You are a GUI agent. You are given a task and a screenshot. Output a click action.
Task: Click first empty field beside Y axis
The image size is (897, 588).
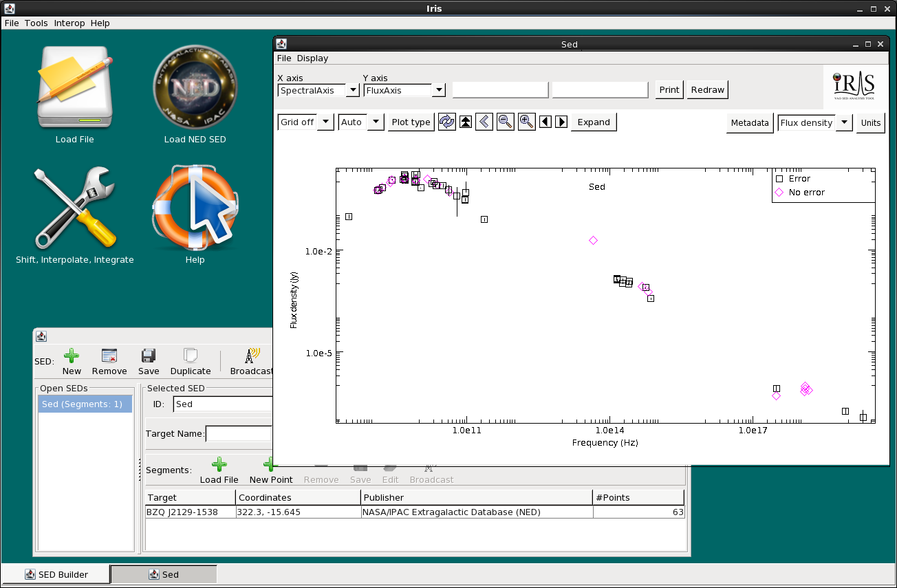coord(500,90)
